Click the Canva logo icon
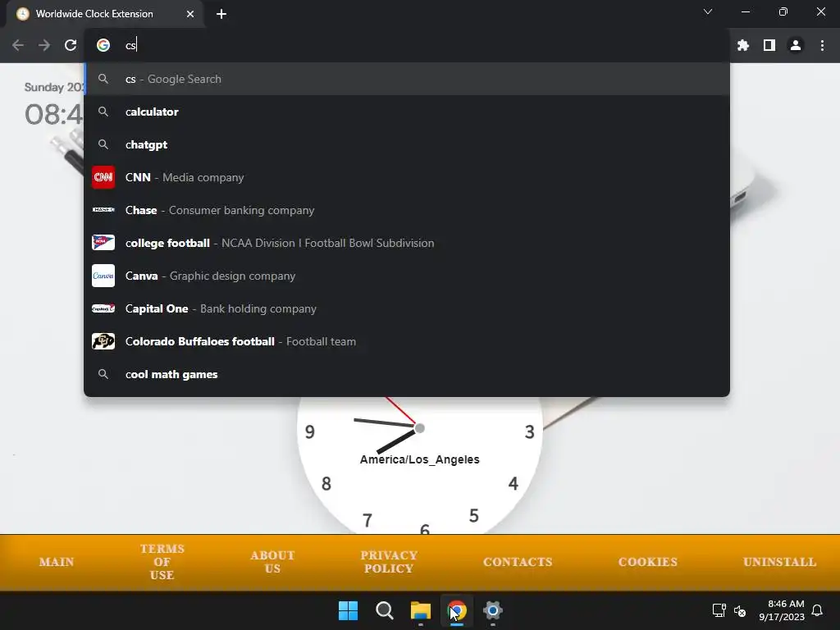Image resolution: width=840 pixels, height=630 pixels. coord(103,276)
